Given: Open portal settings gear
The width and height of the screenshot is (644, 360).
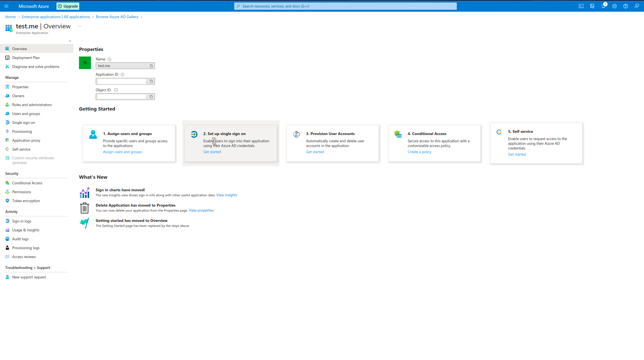Looking at the screenshot, I should coord(615,6).
